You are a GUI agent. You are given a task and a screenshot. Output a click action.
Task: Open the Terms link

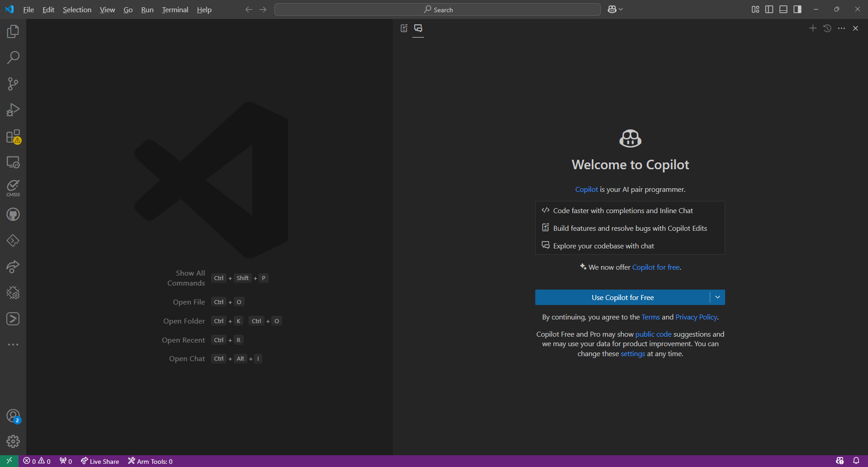pos(651,317)
